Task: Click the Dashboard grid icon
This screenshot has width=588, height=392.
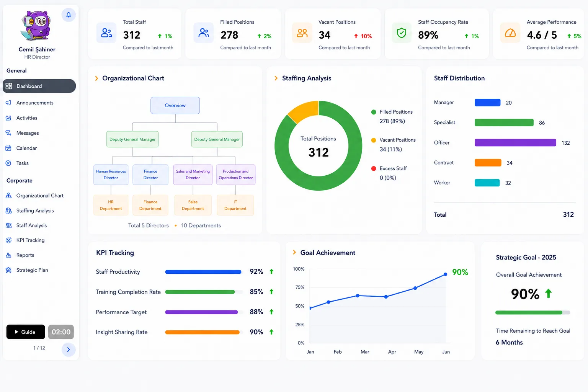Action: click(9, 86)
